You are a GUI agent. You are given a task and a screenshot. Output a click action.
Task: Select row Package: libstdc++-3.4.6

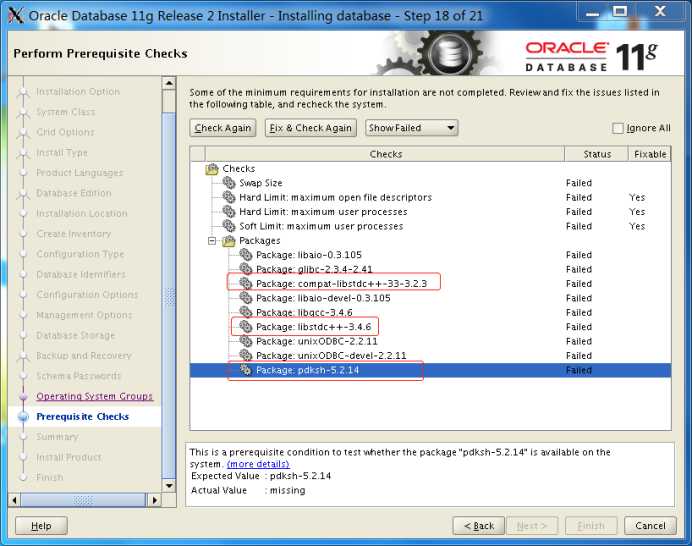[430, 327]
